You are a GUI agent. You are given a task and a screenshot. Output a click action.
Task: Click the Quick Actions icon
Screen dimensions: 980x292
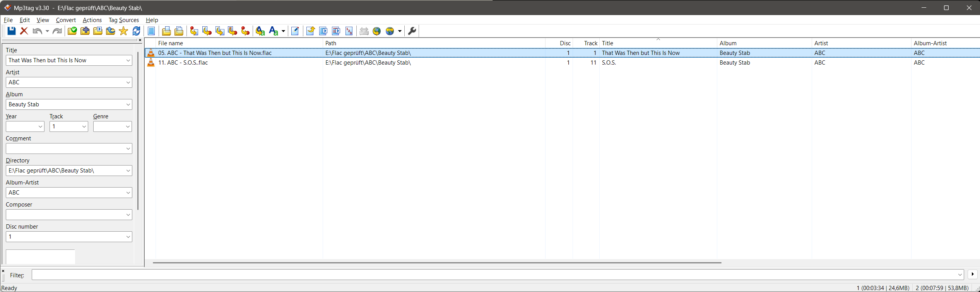click(x=273, y=31)
